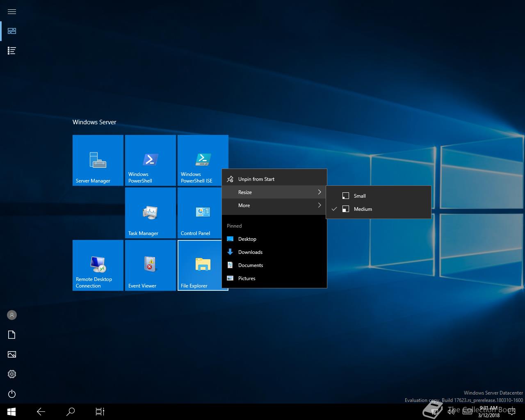Launch the Windows PowerShell ISE tile
This screenshot has width=525, height=420.
tap(203, 160)
